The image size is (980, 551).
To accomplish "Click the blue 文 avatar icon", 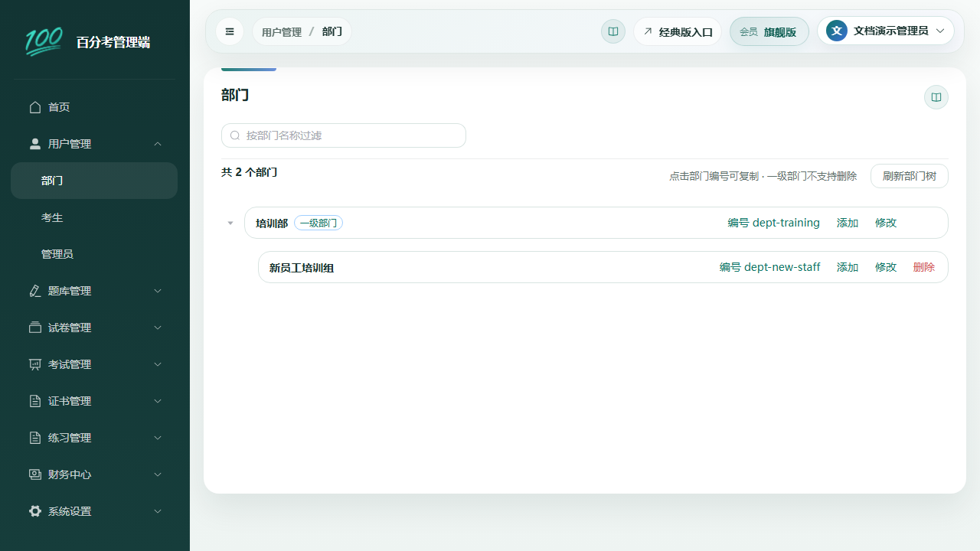I will point(837,31).
